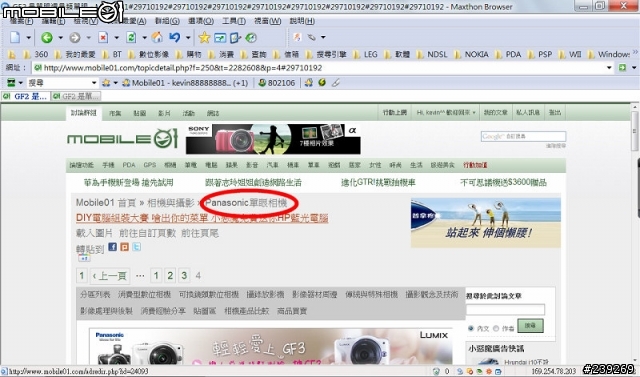The height and width of the screenshot is (377, 640).
Task: Open the 搜尋 search box dropdown
Action: point(94,83)
